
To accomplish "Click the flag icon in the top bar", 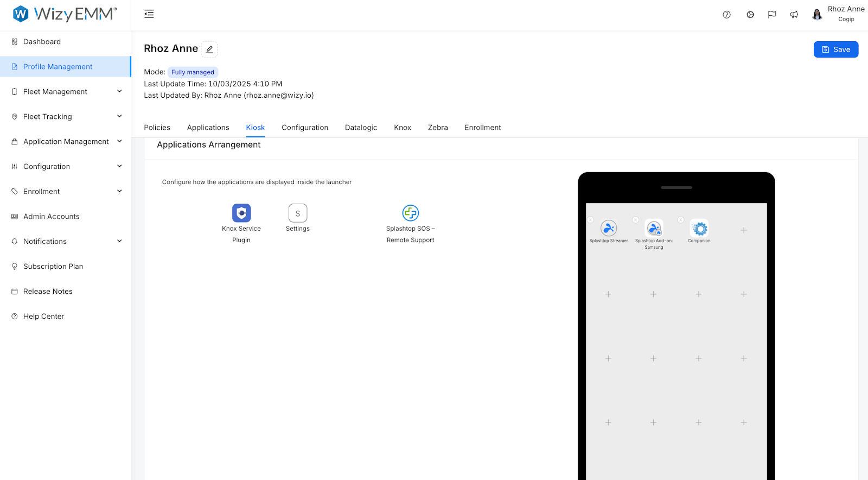I will [x=772, y=15].
